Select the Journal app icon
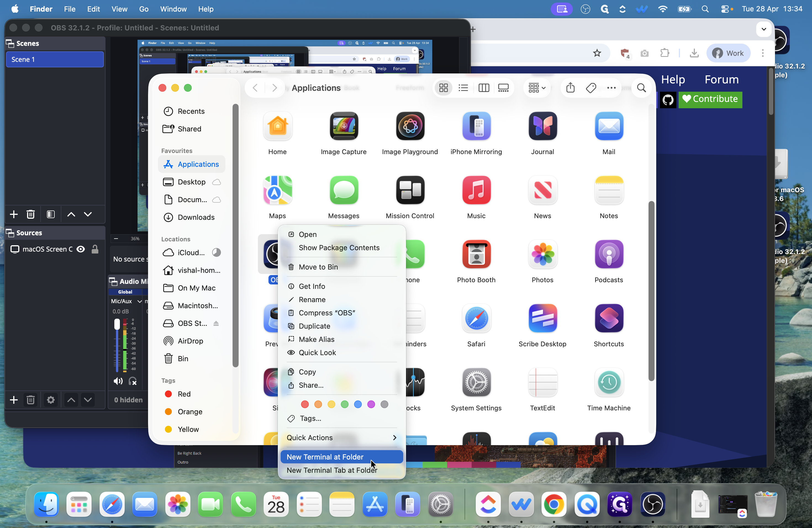Screen dimensions: 812x528 (x=542, y=126)
